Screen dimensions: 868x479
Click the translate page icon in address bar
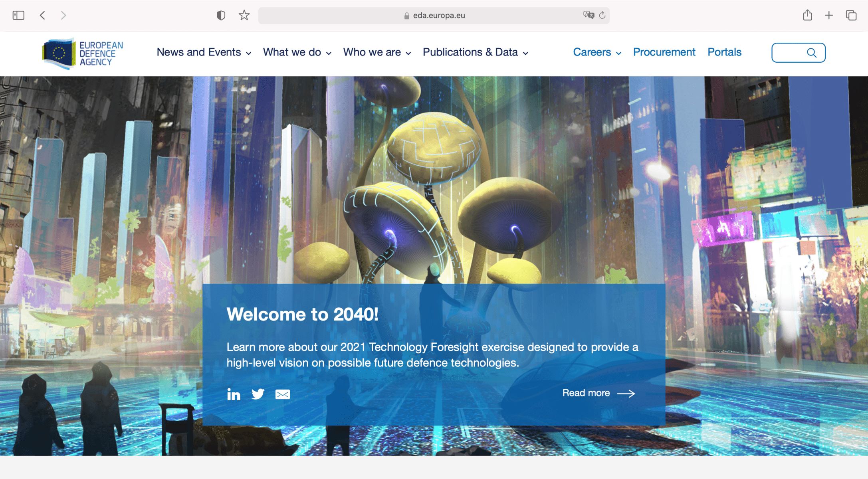click(x=589, y=15)
